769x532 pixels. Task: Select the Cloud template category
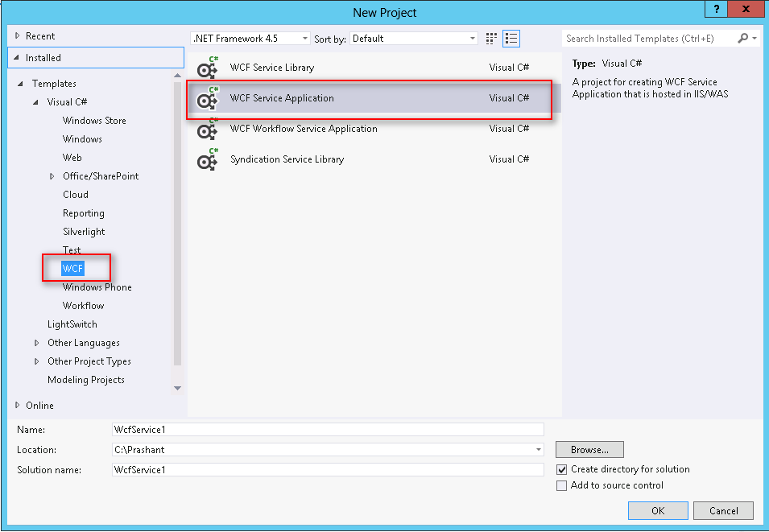(76, 195)
